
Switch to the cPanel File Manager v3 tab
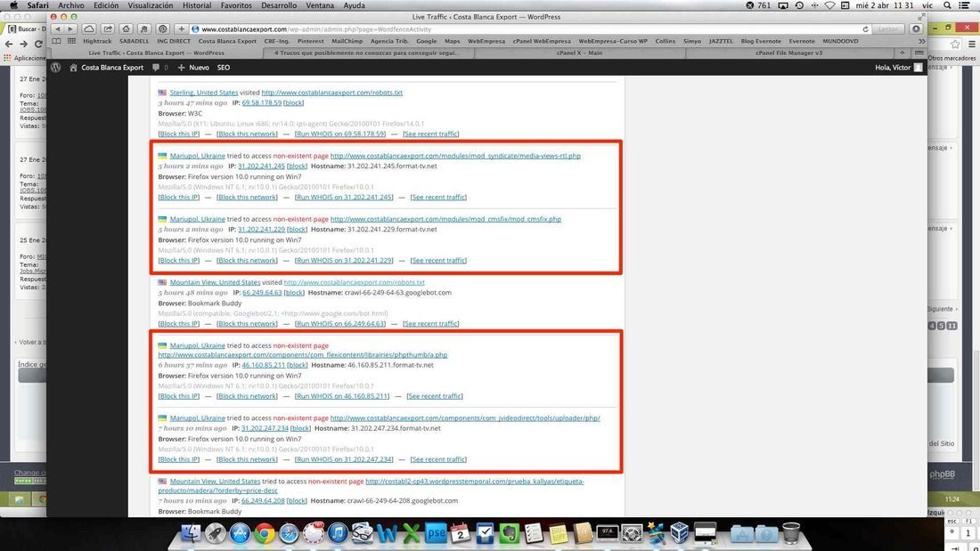[788, 53]
